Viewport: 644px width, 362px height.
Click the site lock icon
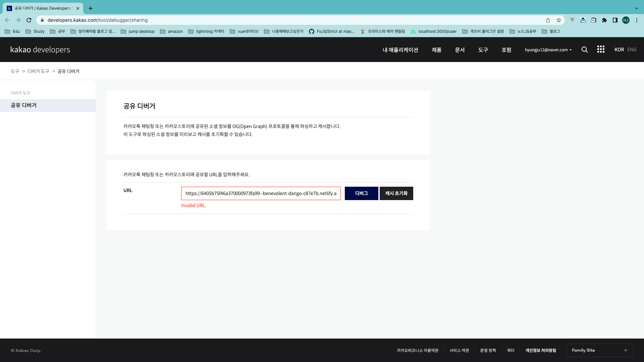(42, 20)
